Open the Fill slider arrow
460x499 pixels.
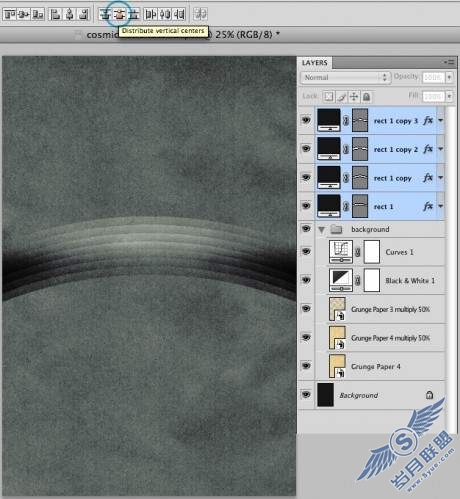click(449, 97)
